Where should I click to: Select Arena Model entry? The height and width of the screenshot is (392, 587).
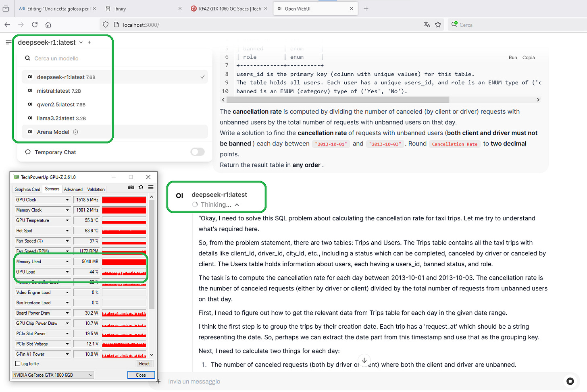tap(115, 132)
